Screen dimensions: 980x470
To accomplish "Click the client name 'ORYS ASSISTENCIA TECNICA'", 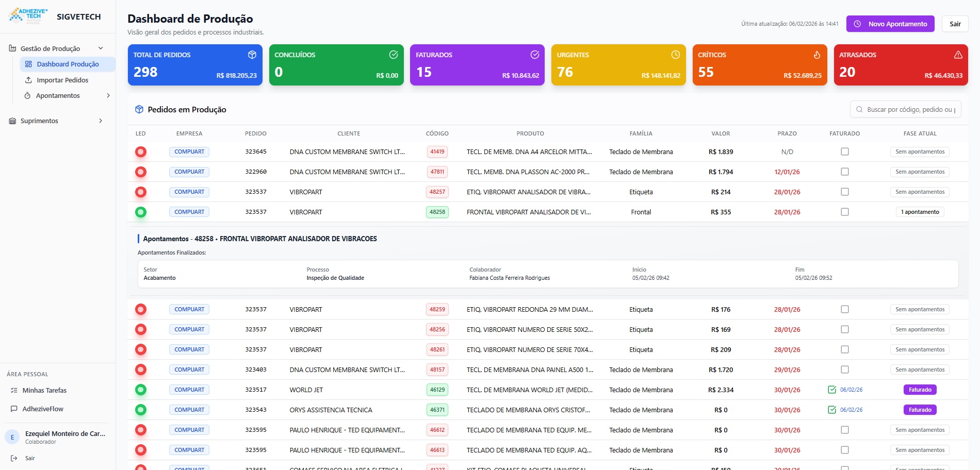I will 331,410.
